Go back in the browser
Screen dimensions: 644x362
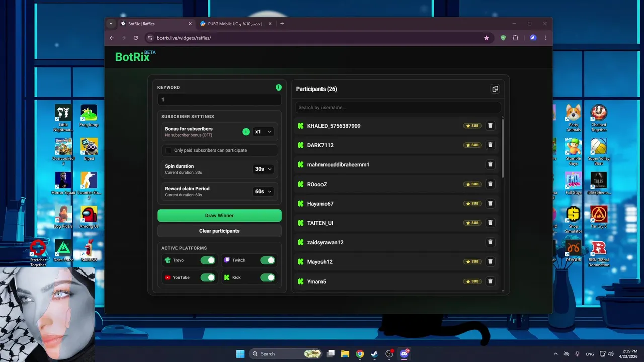click(112, 38)
